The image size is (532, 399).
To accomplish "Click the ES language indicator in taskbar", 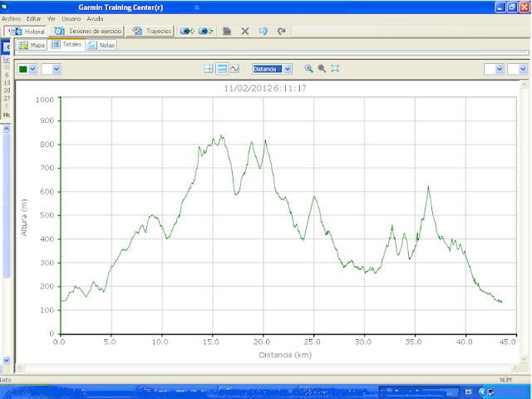I will [x=469, y=392].
